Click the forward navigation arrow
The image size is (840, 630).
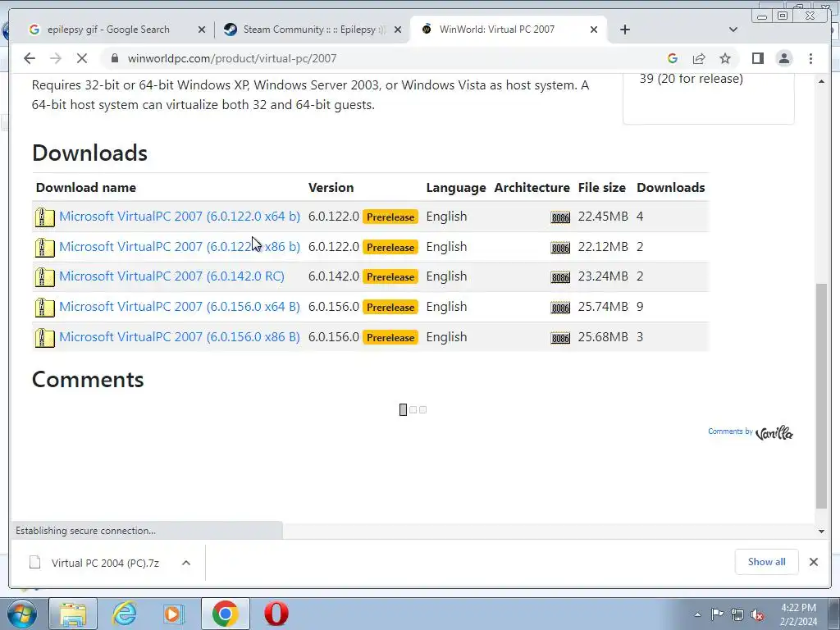pos(56,58)
